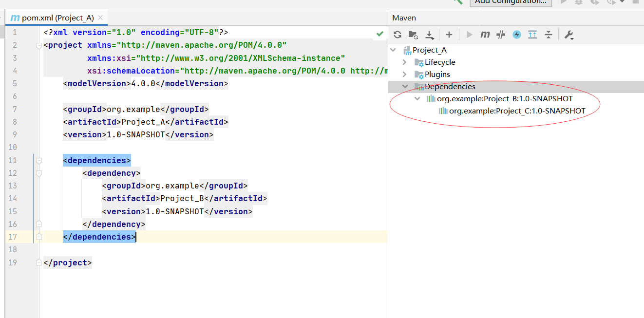Click the Dependencies folder icon
The width and height of the screenshot is (644, 318).
[418, 87]
